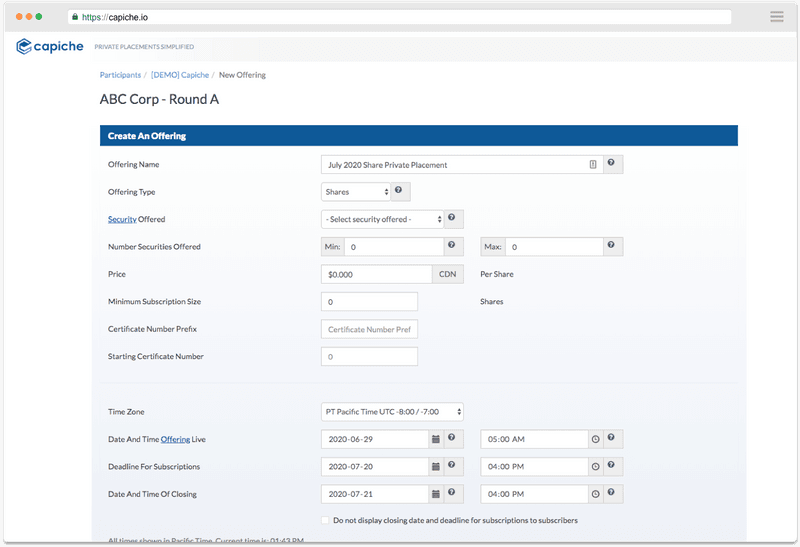Open the browser hamburger menu
This screenshot has width=800, height=547.
(x=776, y=17)
